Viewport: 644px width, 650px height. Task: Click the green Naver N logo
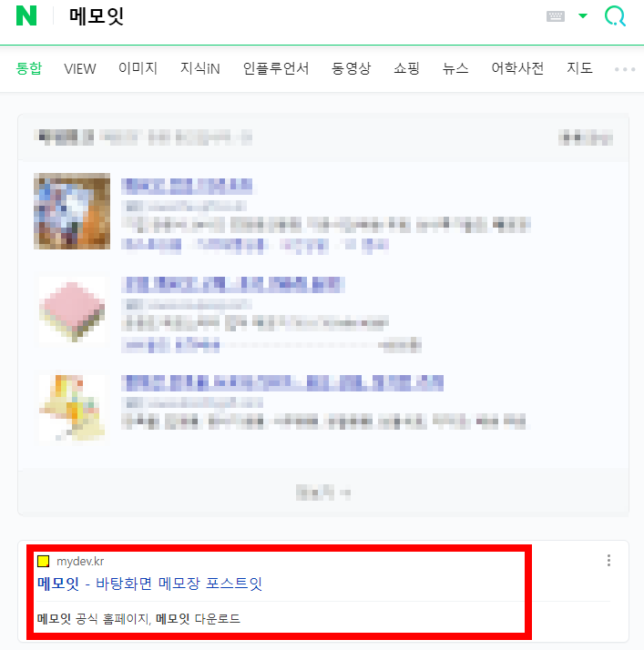tap(26, 15)
